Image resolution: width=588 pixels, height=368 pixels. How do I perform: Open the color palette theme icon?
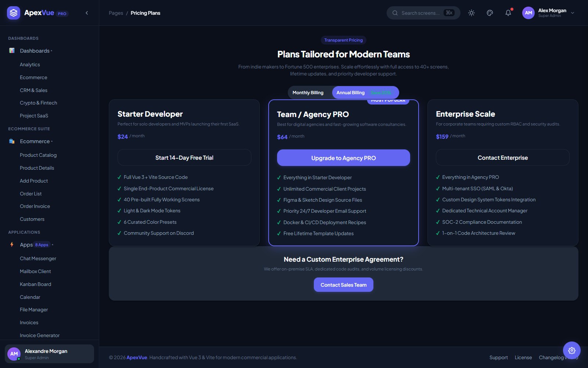click(490, 13)
